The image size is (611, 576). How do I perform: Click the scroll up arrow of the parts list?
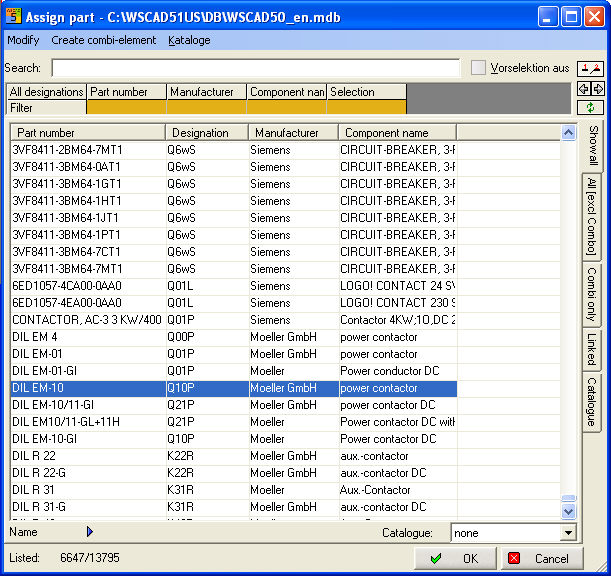coord(569,133)
